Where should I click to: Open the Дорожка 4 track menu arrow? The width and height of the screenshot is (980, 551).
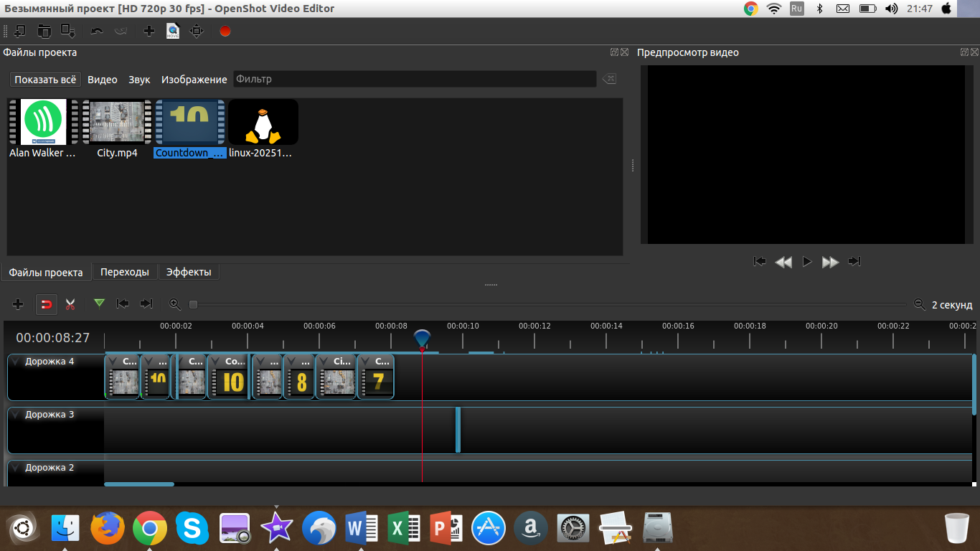(16, 362)
